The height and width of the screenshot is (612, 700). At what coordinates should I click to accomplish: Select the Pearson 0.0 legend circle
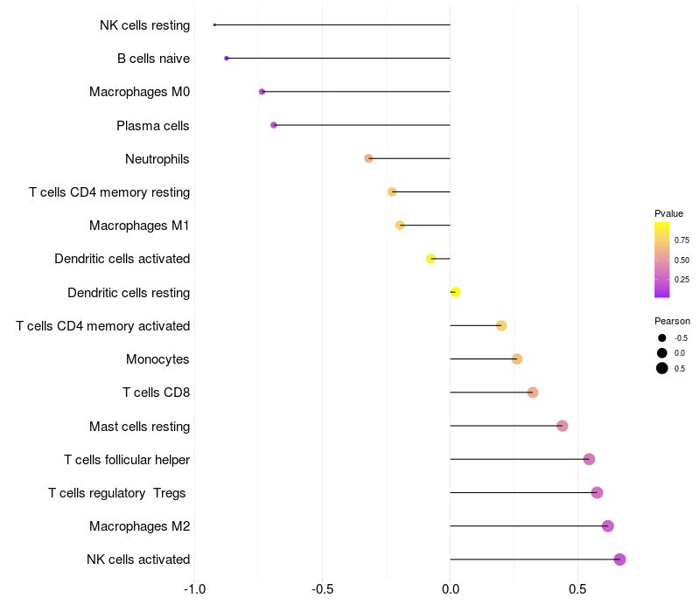coord(662,353)
